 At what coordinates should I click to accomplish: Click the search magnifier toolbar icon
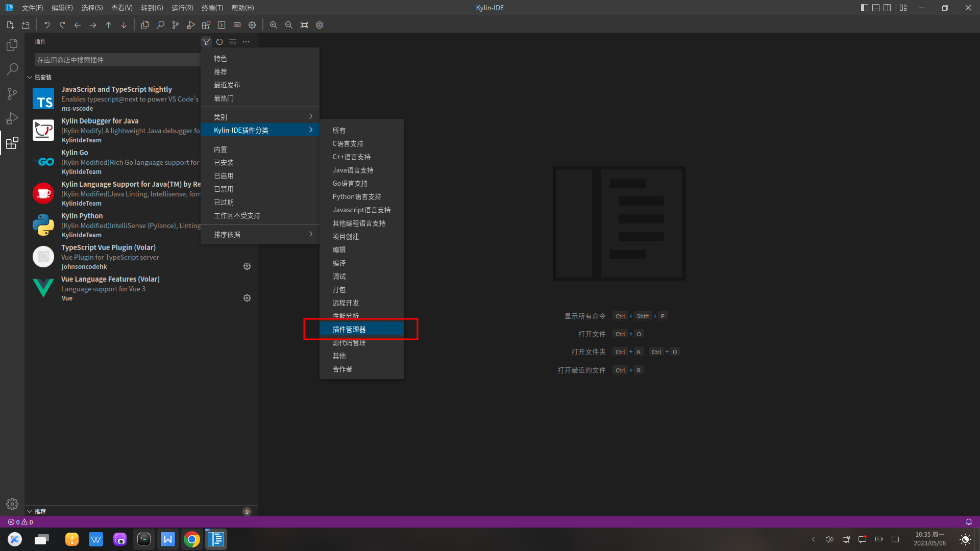click(160, 25)
